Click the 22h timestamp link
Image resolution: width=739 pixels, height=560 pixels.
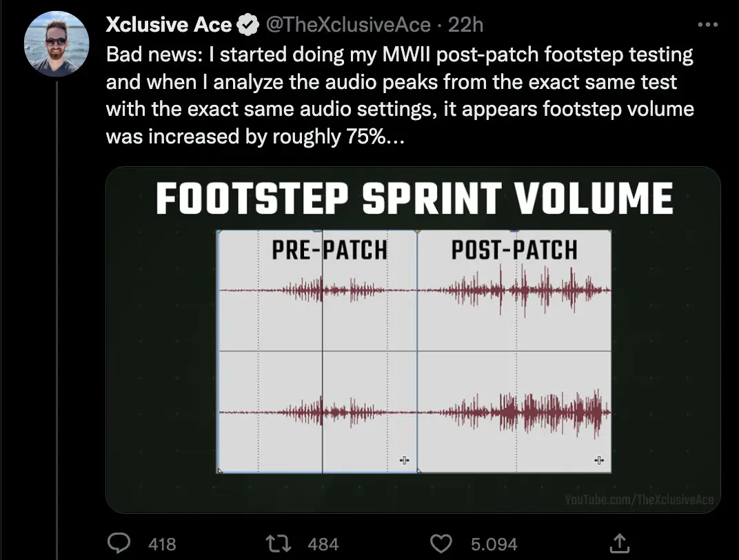click(x=465, y=25)
